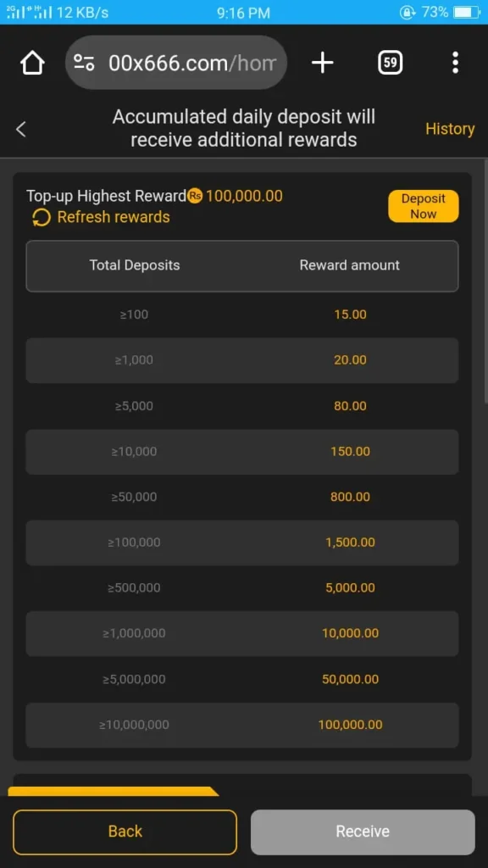
Task: Open the site permissions icon in address bar
Action: tap(84, 62)
